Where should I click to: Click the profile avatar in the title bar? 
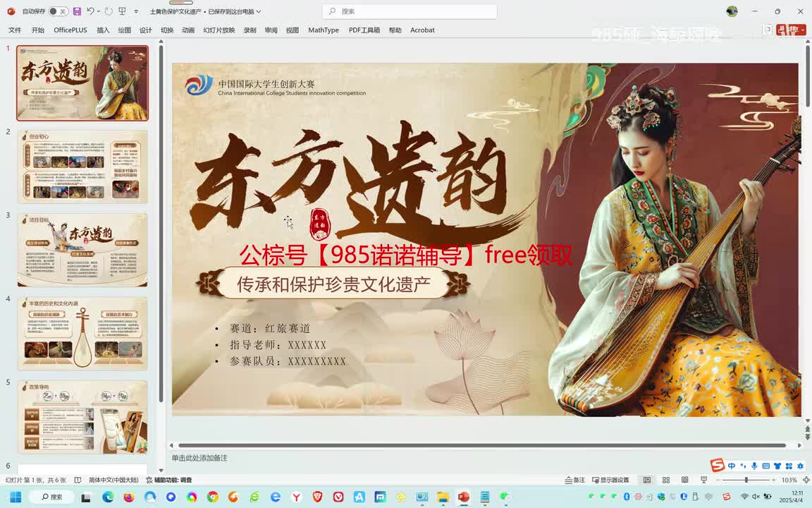pyautogui.click(x=732, y=11)
